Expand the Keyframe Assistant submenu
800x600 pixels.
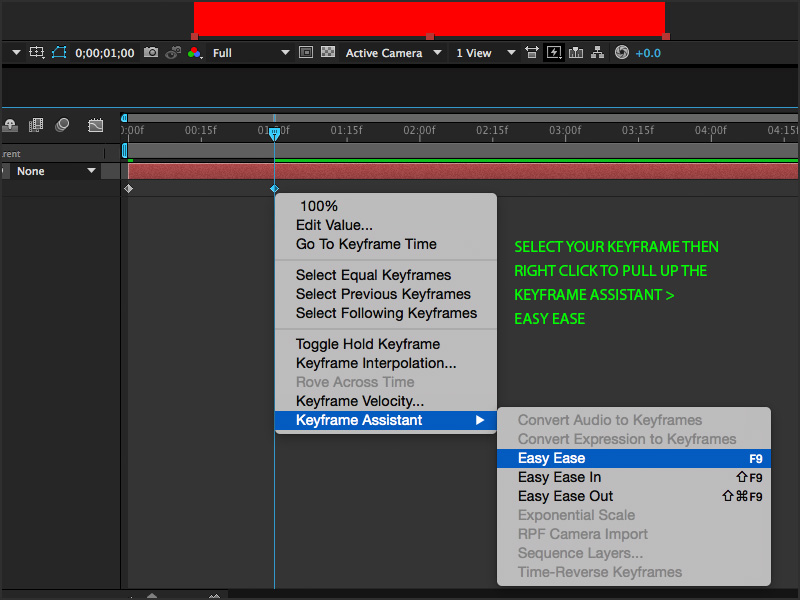pos(386,420)
